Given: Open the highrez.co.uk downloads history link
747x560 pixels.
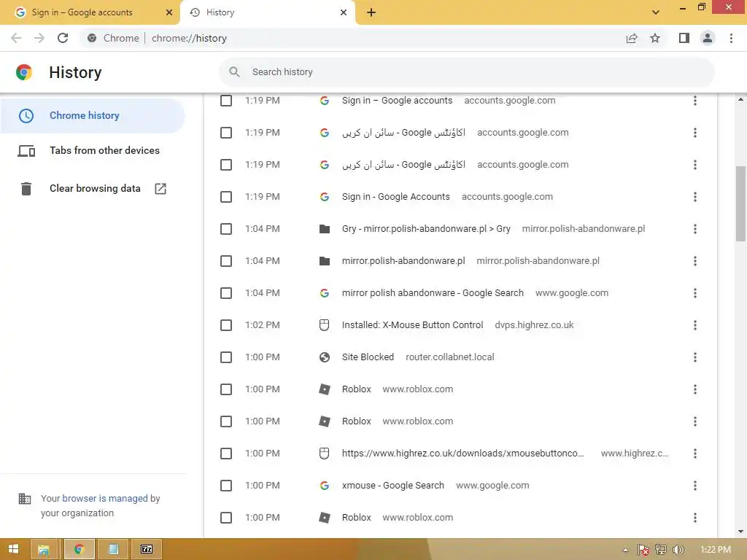Looking at the screenshot, I should 462,454.
